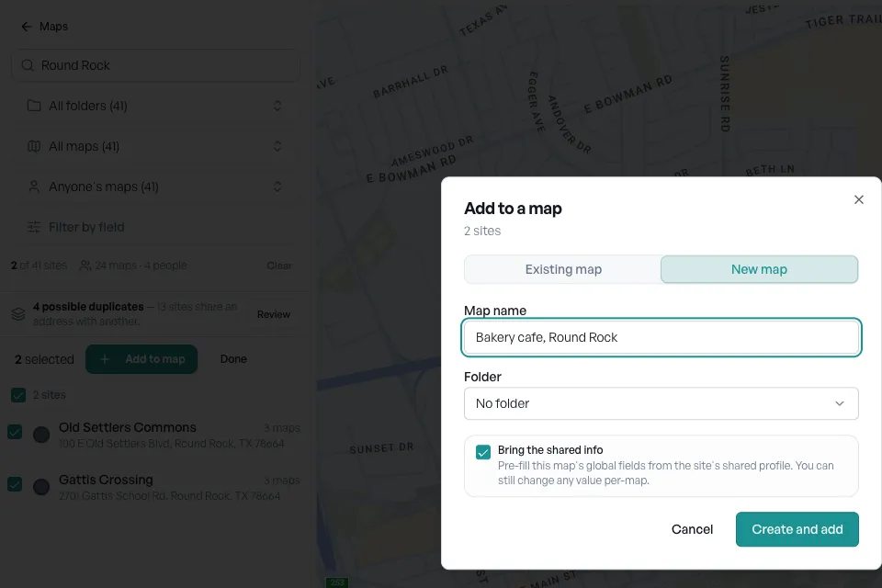The image size is (882, 588).
Task: Open the Filter by field option
Action: pyautogui.click(x=155, y=227)
